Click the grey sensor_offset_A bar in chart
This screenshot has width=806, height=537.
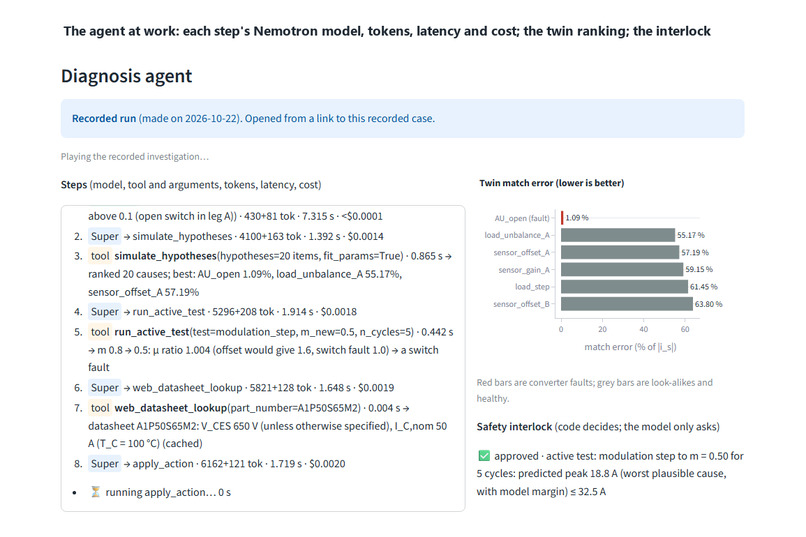point(619,252)
